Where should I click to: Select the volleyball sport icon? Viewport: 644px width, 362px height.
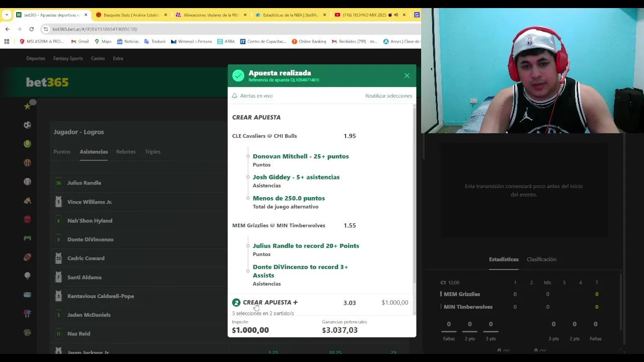(27, 332)
